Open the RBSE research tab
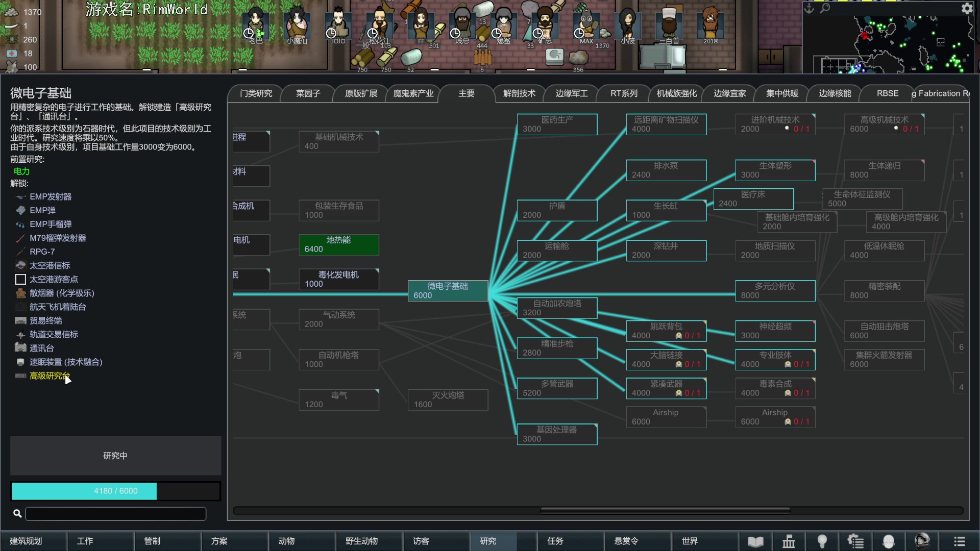 tap(887, 93)
